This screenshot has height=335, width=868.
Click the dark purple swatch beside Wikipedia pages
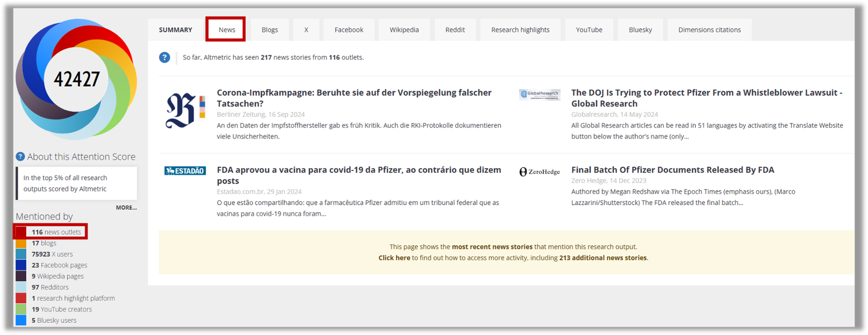[21, 276]
